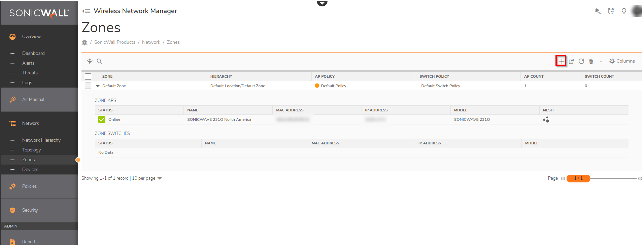Open the Air Marshal section
Image resolution: width=644 pixels, height=245 pixels.
33,99
